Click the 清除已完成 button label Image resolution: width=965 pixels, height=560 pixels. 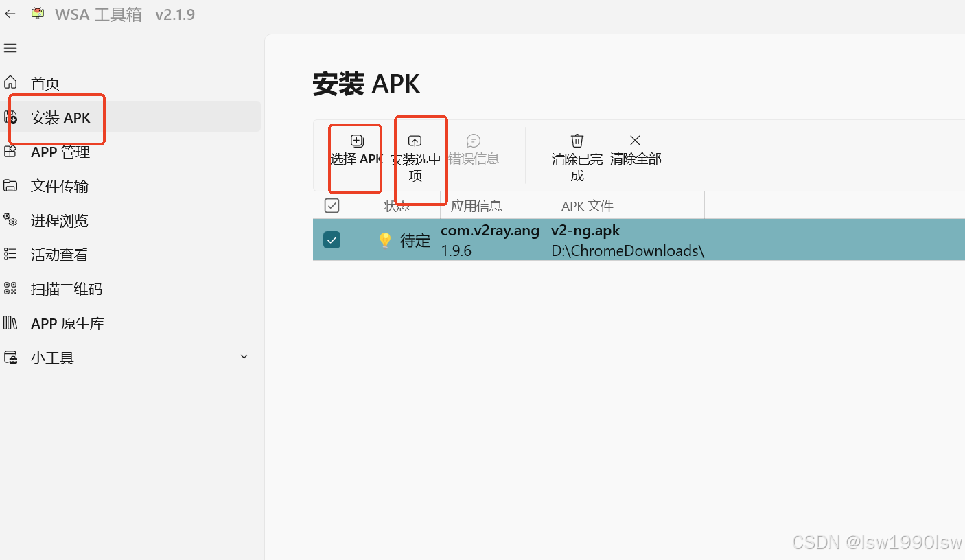click(x=577, y=167)
